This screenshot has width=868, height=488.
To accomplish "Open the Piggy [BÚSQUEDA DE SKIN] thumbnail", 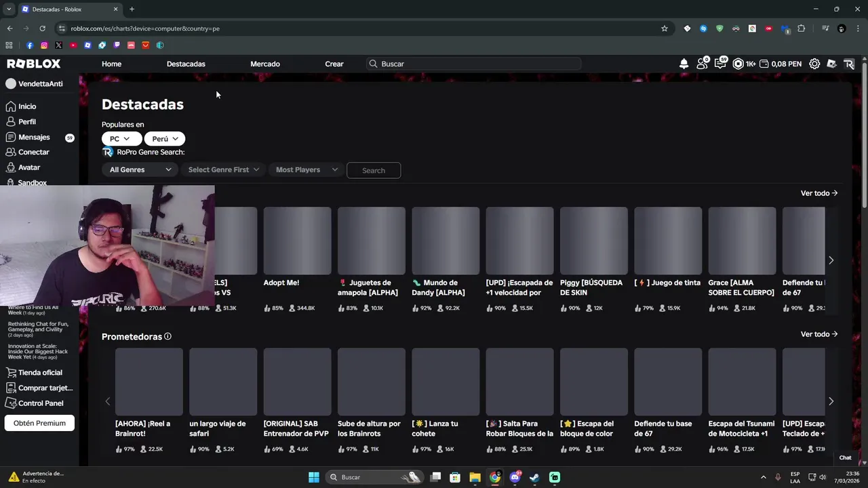I will point(593,241).
